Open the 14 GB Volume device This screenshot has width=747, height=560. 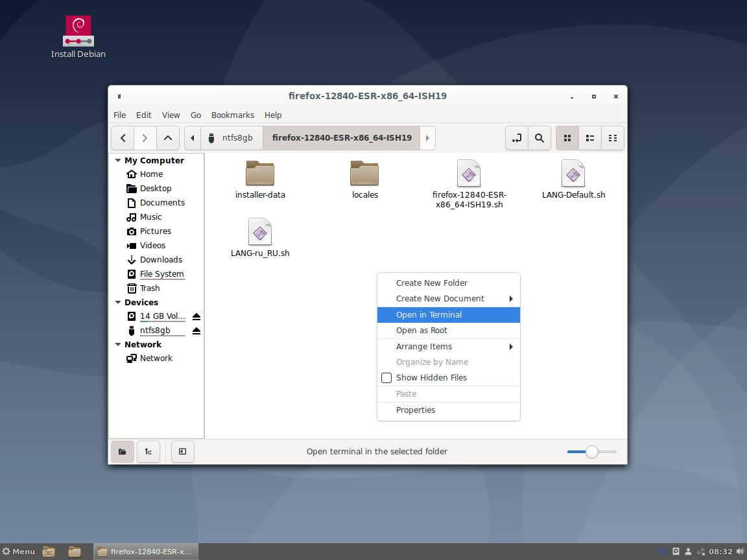point(162,316)
